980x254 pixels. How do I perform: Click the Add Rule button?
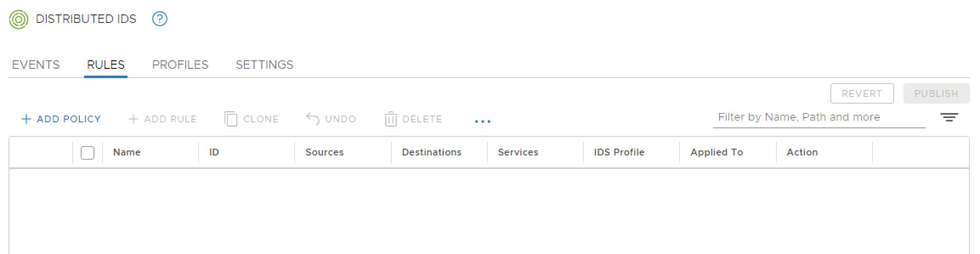pyautogui.click(x=162, y=119)
